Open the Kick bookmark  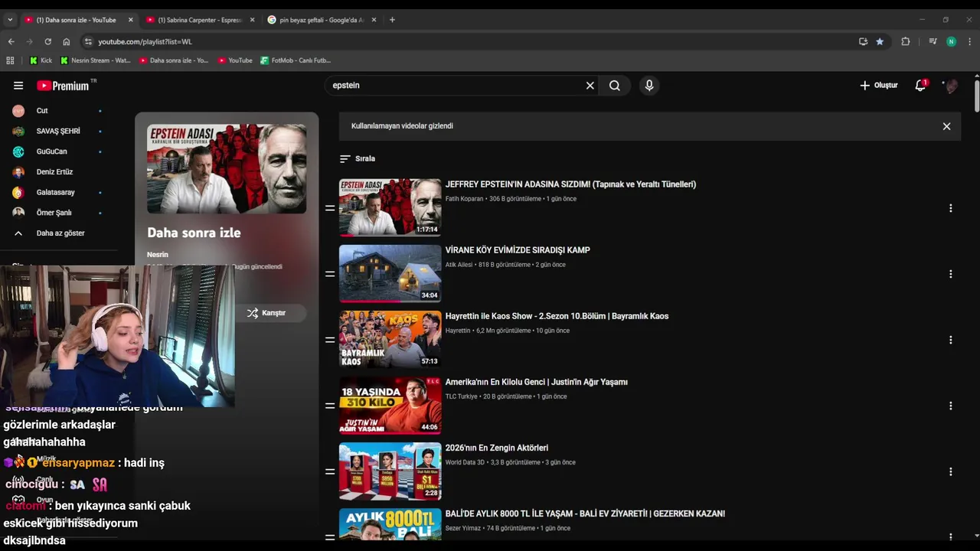tap(41, 60)
